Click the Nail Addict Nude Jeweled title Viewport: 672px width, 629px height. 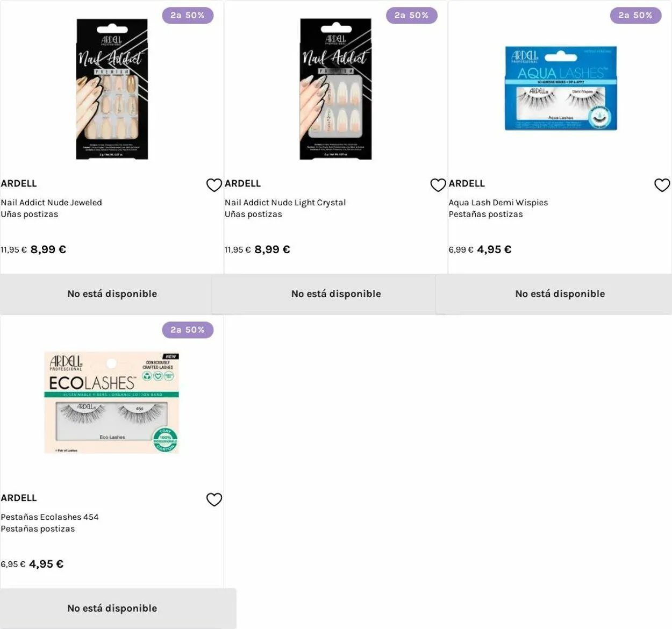[51, 203]
